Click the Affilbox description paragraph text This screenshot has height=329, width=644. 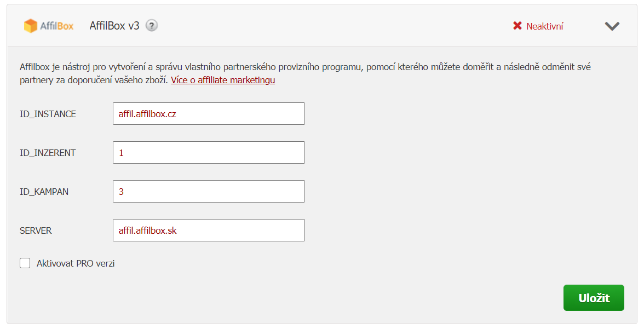[305, 73]
